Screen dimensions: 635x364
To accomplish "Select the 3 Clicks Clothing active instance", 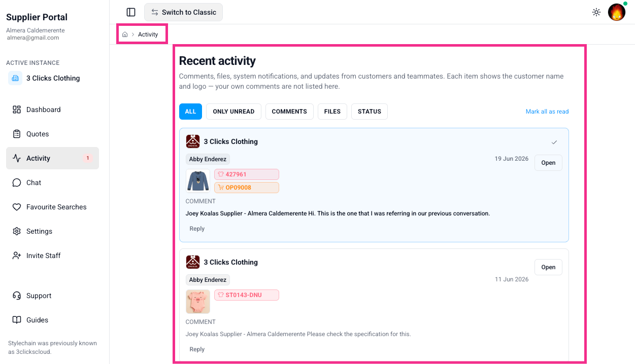I will [x=53, y=78].
